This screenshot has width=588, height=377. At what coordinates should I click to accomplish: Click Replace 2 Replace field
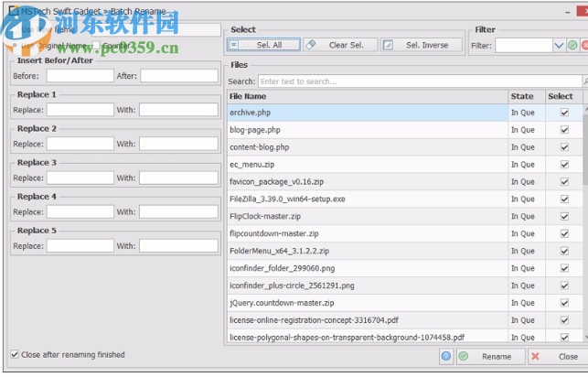[80, 144]
